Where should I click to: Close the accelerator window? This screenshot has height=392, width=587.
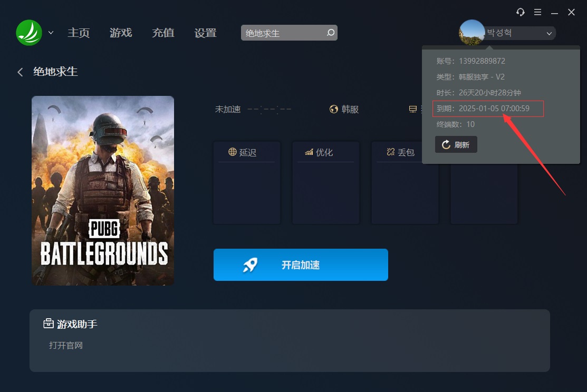pos(571,12)
